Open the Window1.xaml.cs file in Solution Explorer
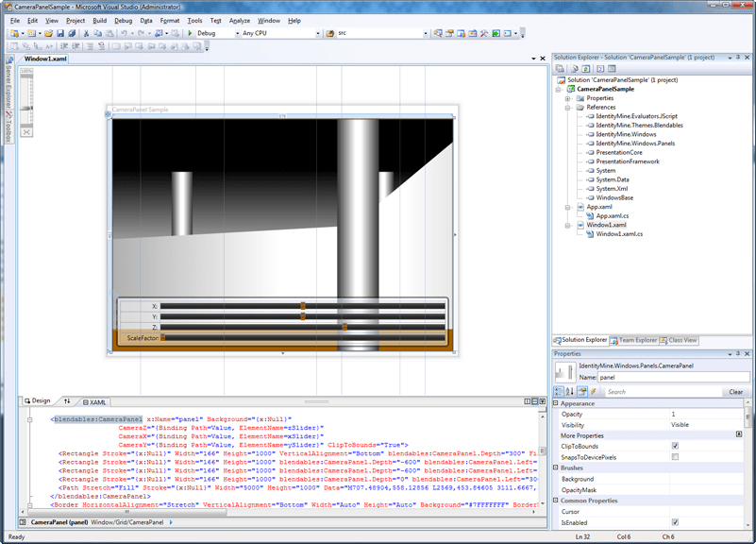The height and width of the screenshot is (544, 756). [x=618, y=234]
